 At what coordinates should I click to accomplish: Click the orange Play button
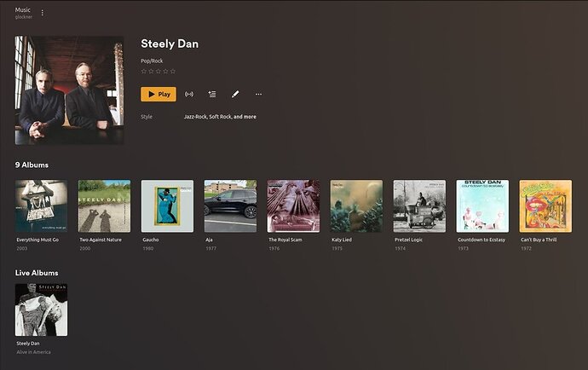tap(159, 94)
